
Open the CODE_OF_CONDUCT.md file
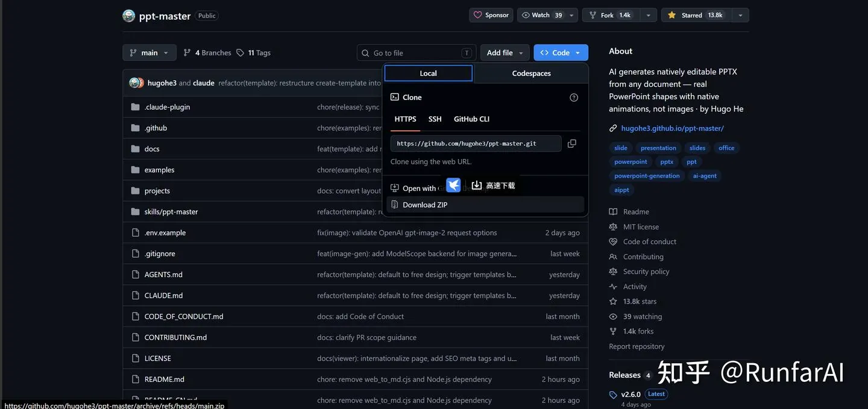click(x=184, y=317)
